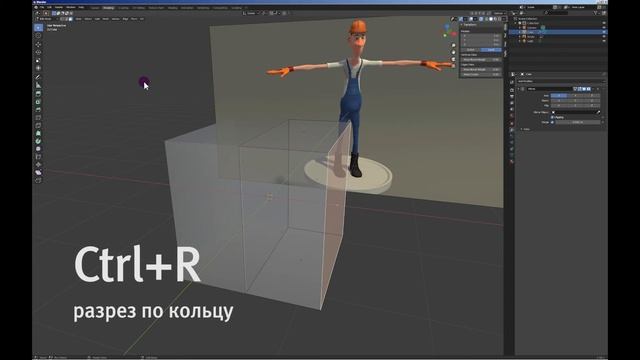Toggle Clipping checkbox in Mirror modifier
640x360 pixels.
tap(552, 117)
